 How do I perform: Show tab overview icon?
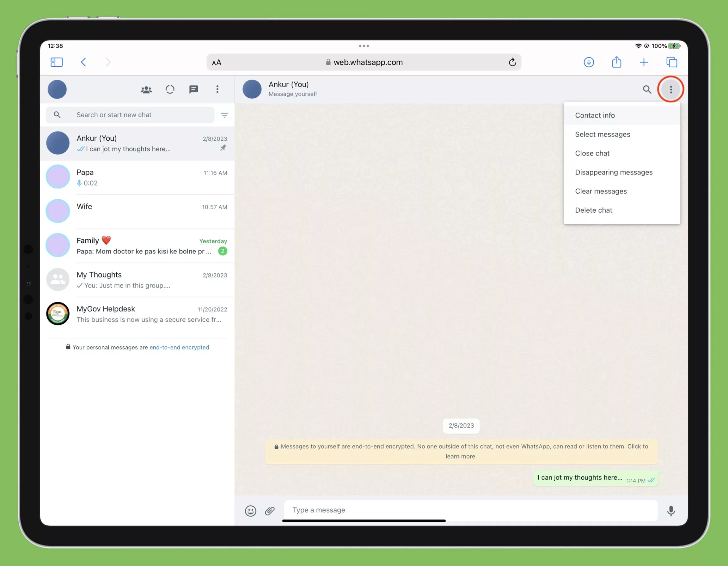tap(672, 62)
